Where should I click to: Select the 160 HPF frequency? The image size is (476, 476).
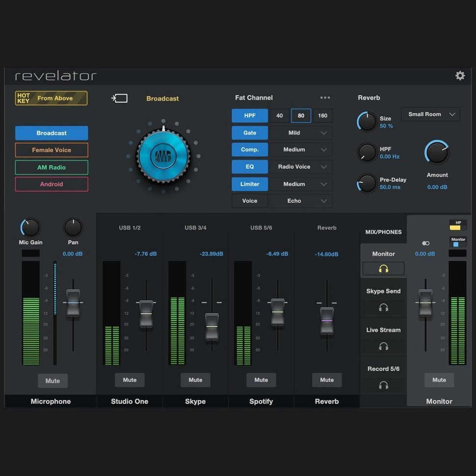pyautogui.click(x=322, y=115)
